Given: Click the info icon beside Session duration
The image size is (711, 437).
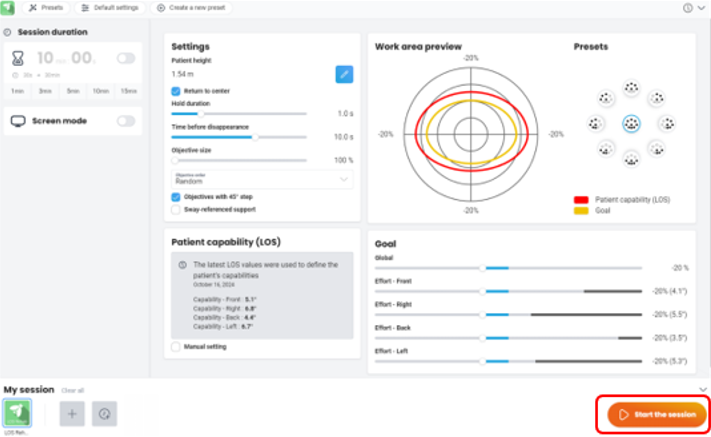Looking at the screenshot, I should (x=8, y=32).
